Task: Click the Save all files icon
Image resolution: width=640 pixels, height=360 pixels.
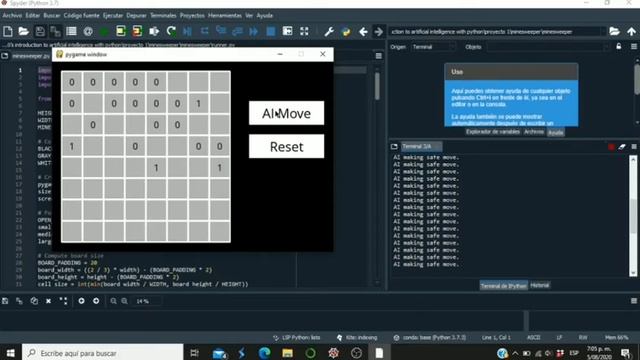Action: click(x=55, y=31)
